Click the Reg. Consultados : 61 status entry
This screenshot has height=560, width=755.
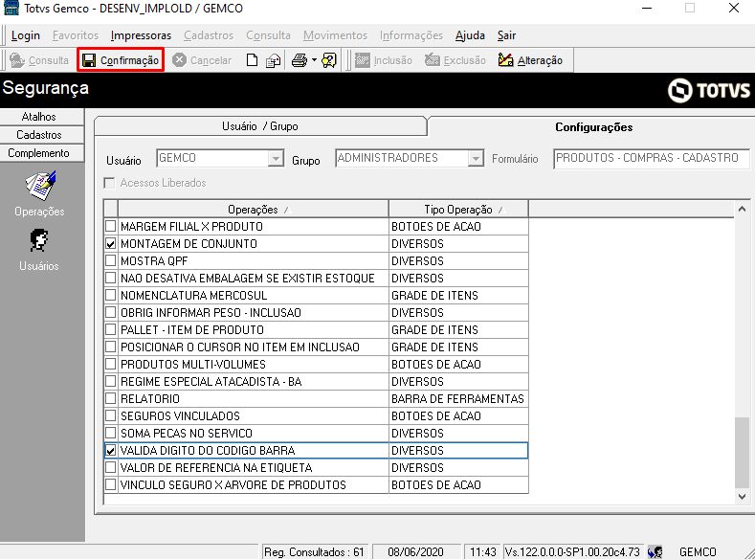coord(315,551)
